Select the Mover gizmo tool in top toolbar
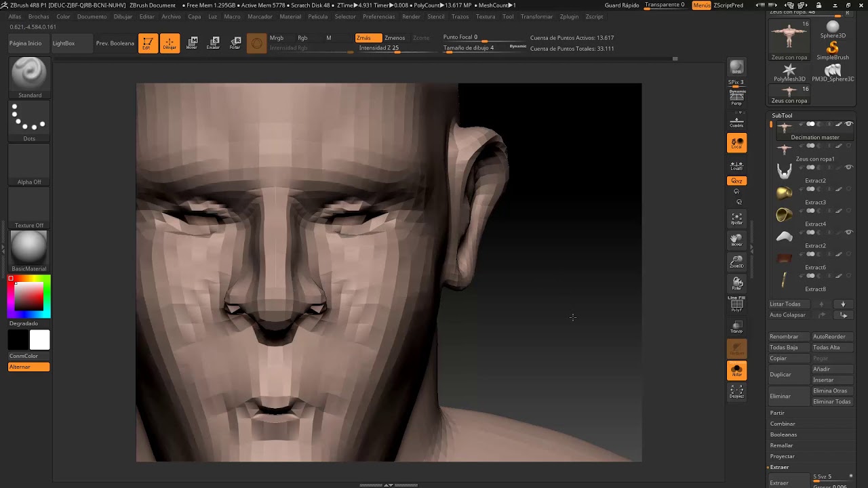 pyautogui.click(x=192, y=43)
